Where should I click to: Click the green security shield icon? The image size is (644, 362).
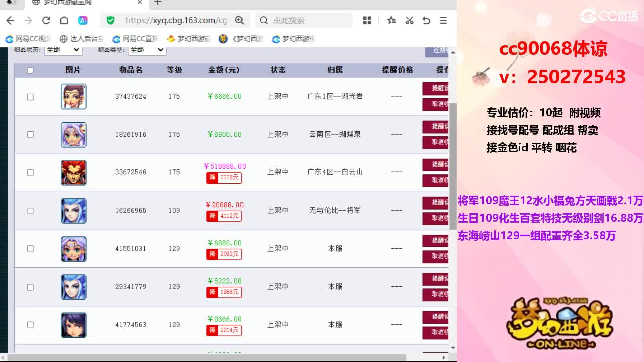coord(111,20)
